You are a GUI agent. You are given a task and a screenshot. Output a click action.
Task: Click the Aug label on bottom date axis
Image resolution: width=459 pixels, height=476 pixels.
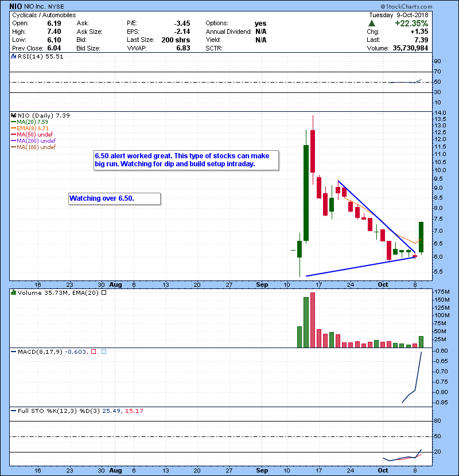point(115,470)
